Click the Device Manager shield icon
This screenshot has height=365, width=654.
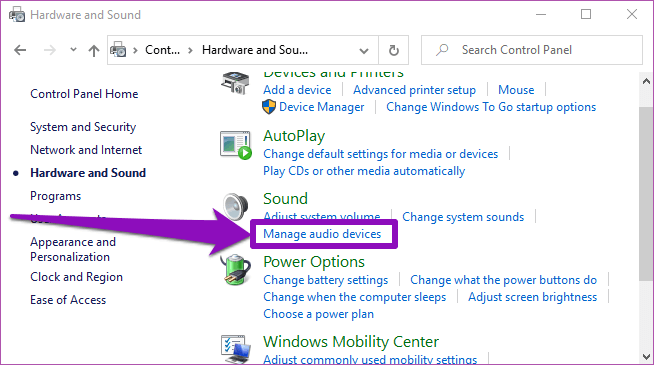pyautogui.click(x=269, y=107)
